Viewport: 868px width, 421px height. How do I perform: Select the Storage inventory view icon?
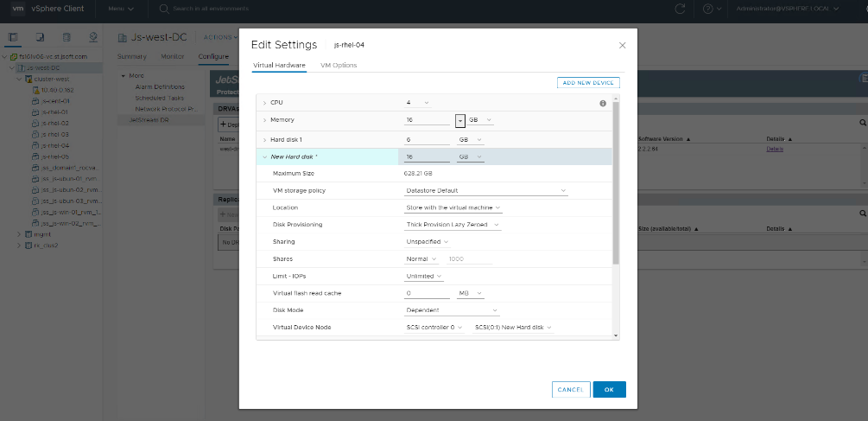point(67,37)
